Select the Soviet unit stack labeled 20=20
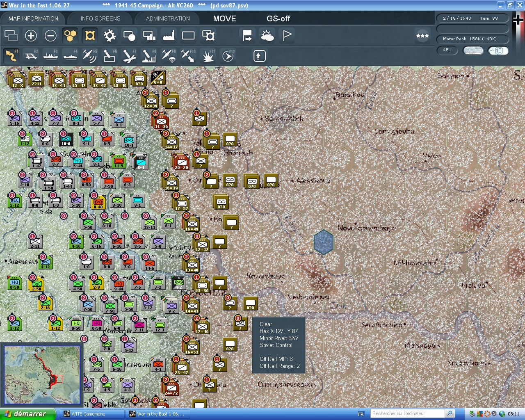 pos(181,162)
